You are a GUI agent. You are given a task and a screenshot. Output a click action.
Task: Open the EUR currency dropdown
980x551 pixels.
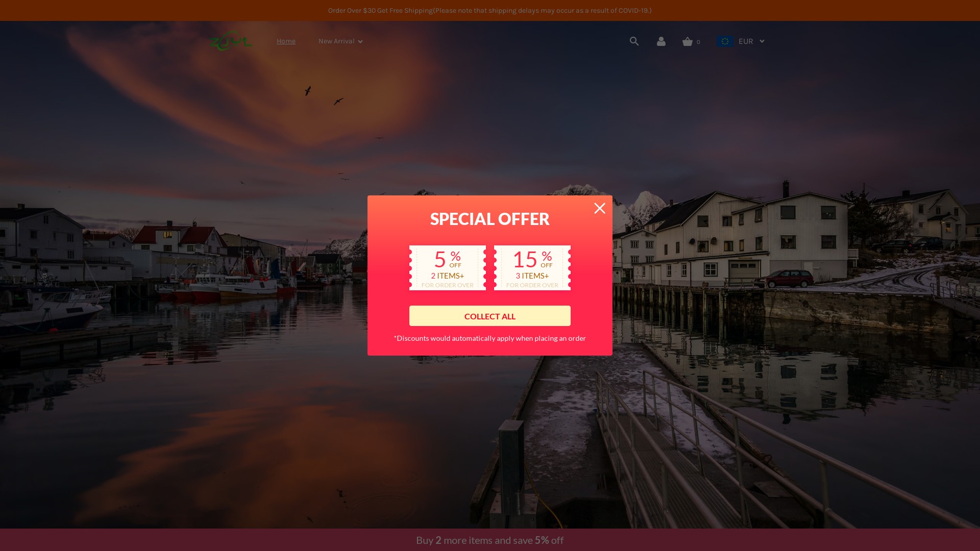coord(746,41)
